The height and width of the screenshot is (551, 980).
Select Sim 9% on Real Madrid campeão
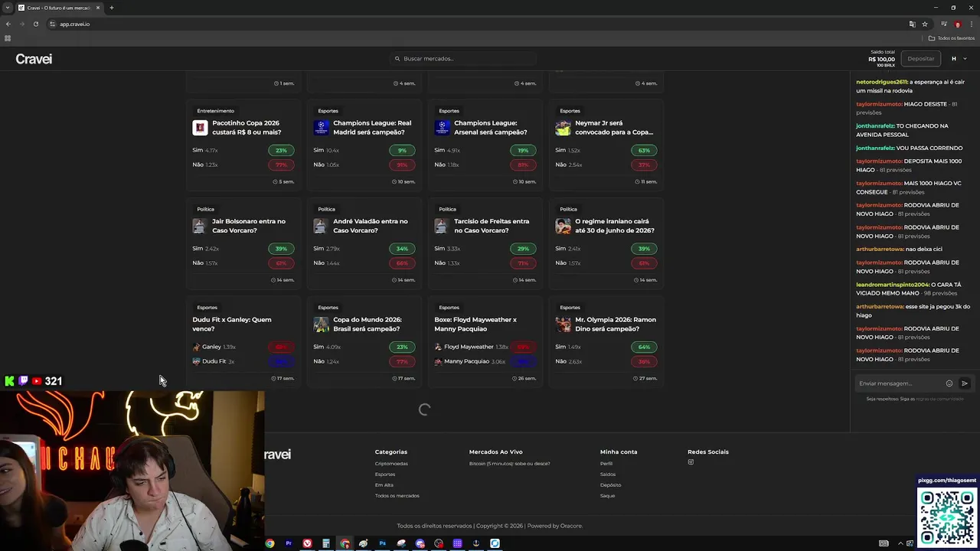402,151
